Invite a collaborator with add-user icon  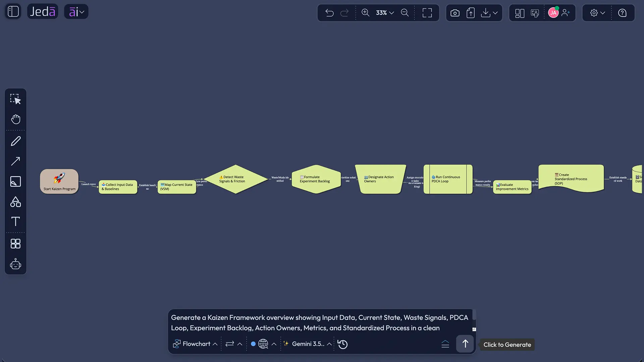pos(566,13)
